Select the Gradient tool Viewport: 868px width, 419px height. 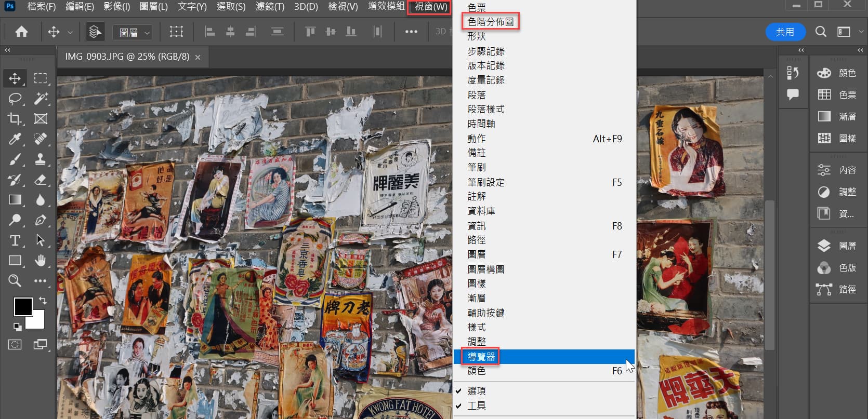[15, 200]
